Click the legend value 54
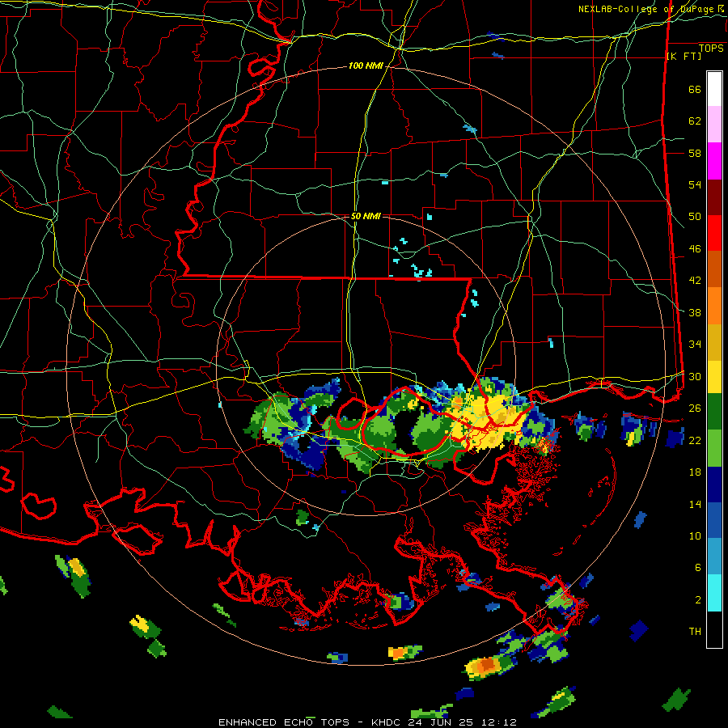 (695, 184)
